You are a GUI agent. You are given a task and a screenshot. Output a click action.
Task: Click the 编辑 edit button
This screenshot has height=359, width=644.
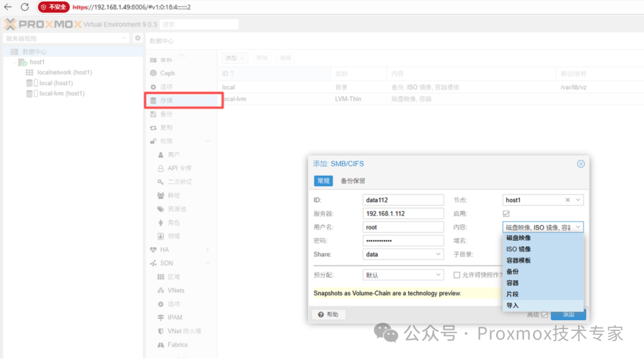[x=286, y=58]
